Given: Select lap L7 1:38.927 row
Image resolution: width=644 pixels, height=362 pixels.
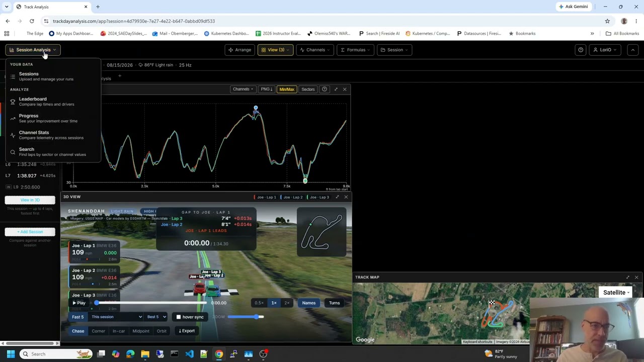Looking at the screenshot, I should click(30, 175).
